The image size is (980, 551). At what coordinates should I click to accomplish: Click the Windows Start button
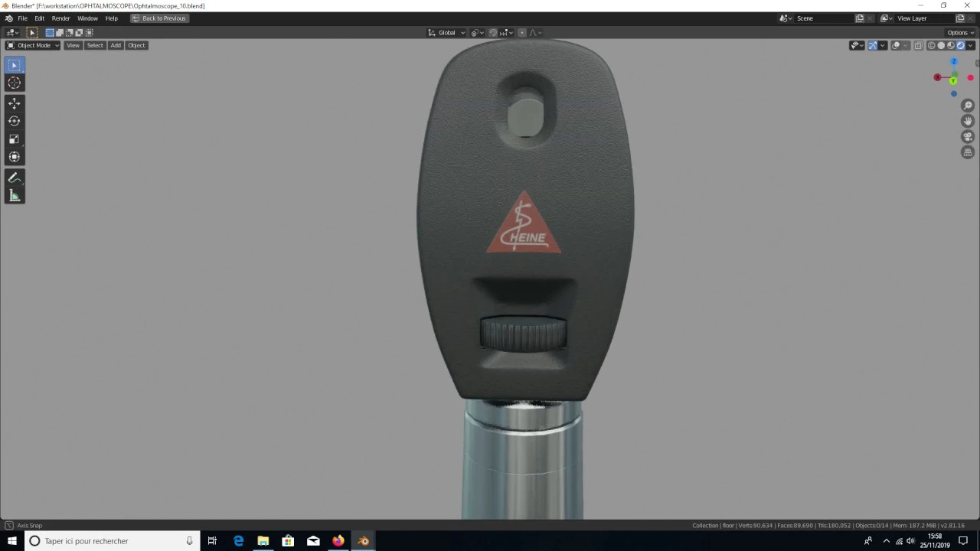tap(12, 541)
